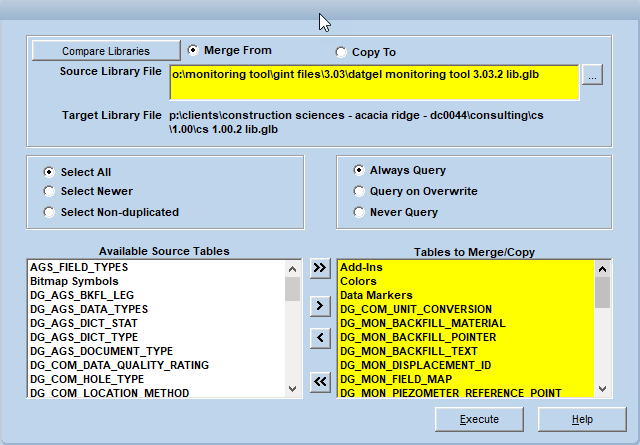Select Bitmap Symbols in the source tables list

(74, 282)
